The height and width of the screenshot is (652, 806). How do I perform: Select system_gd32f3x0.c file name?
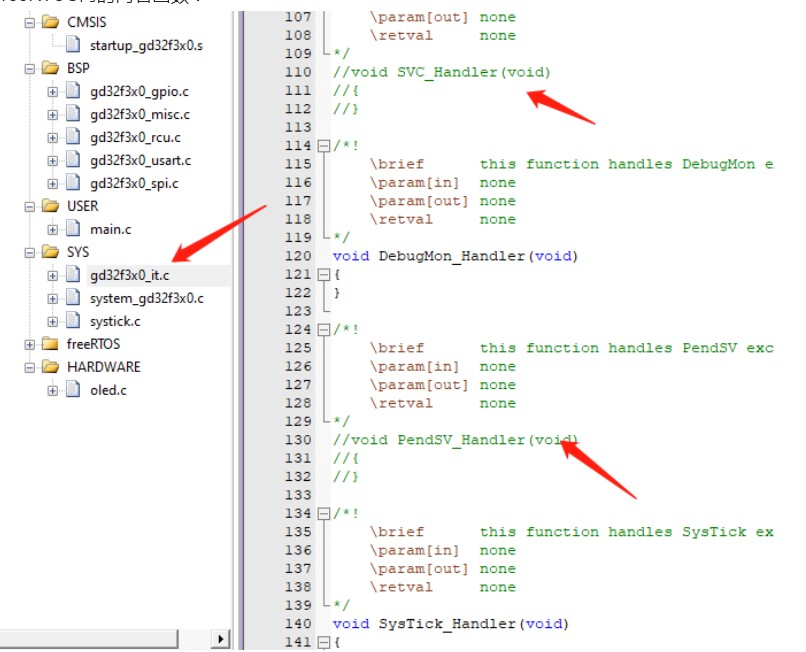pyautogui.click(x=147, y=299)
